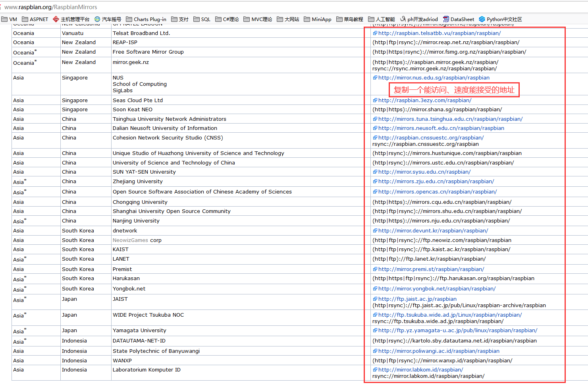Viewport: 588px width, 385px height.
Task: Click the Python中文社区 bookmark icon
Action: [x=482, y=19]
